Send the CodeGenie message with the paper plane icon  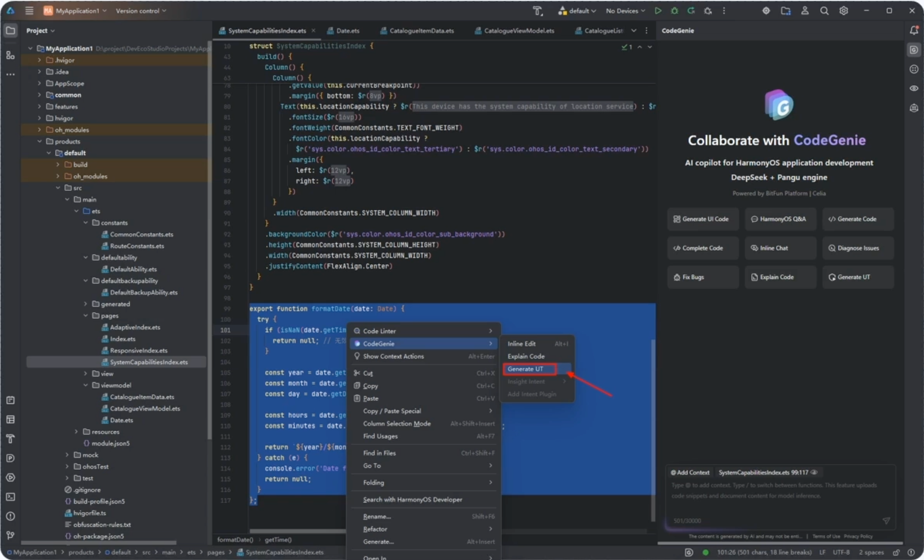[886, 520]
